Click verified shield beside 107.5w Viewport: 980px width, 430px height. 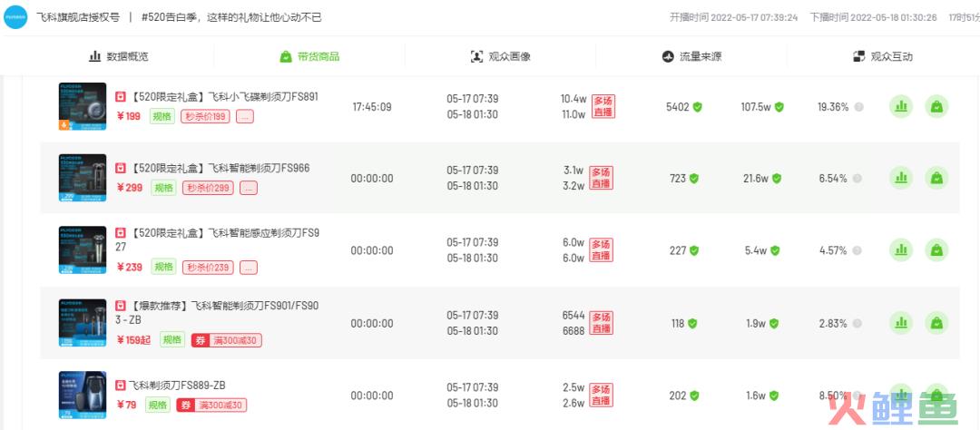[779, 107]
